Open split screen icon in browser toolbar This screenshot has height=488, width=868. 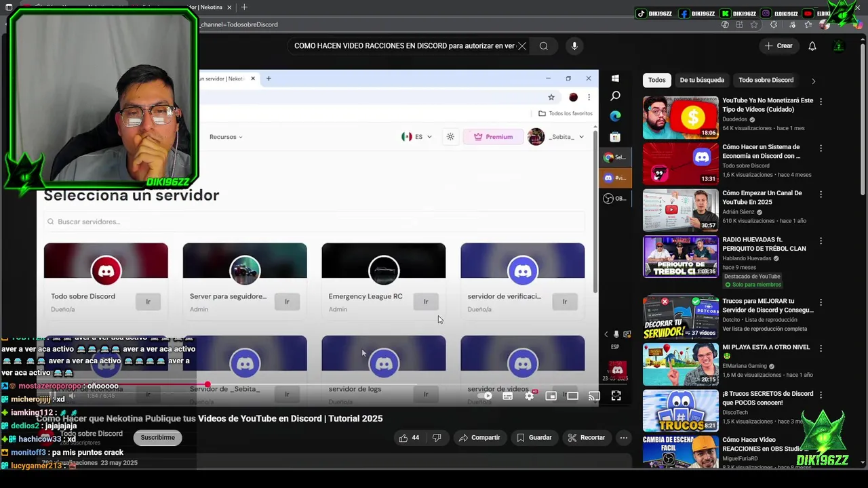point(739,24)
